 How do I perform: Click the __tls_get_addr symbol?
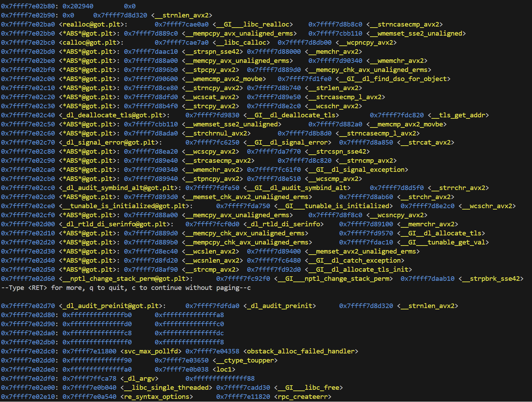pyautogui.click(x=458, y=115)
